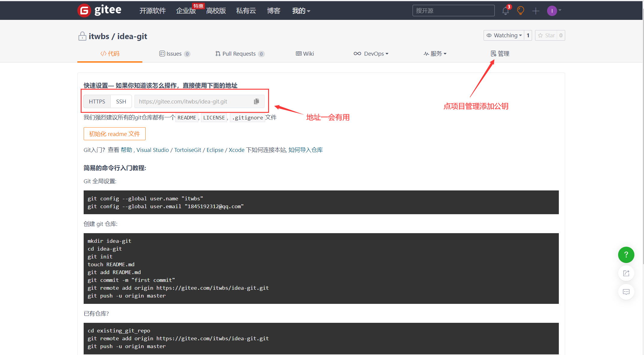Open 博客 in top navigation
The image size is (644, 355).
[x=274, y=11]
